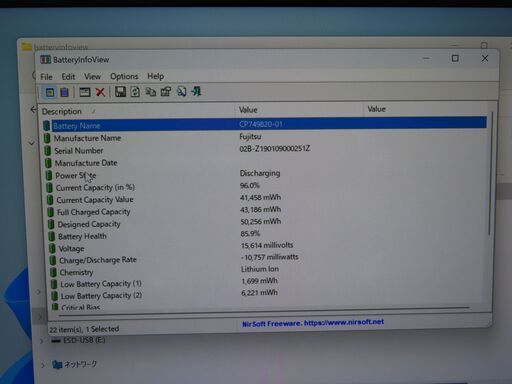Expand the ESD-USB (E:) drive tree node
This screenshot has width=512, height=384.
pos(41,341)
